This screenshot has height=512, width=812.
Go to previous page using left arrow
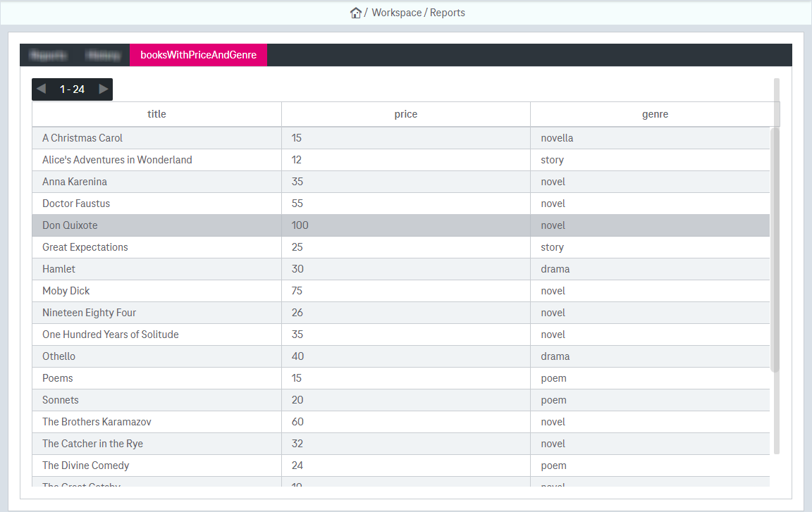point(42,89)
